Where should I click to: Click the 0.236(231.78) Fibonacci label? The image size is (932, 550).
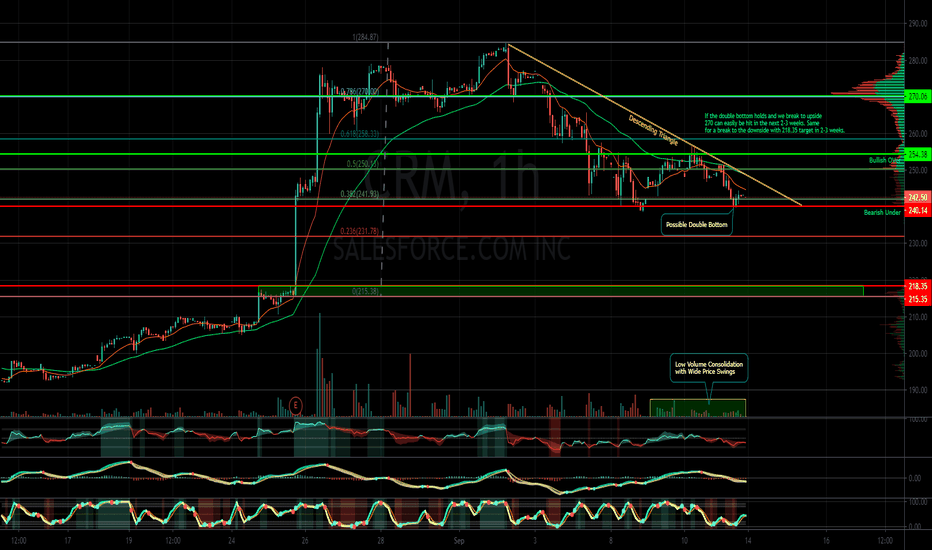point(360,231)
